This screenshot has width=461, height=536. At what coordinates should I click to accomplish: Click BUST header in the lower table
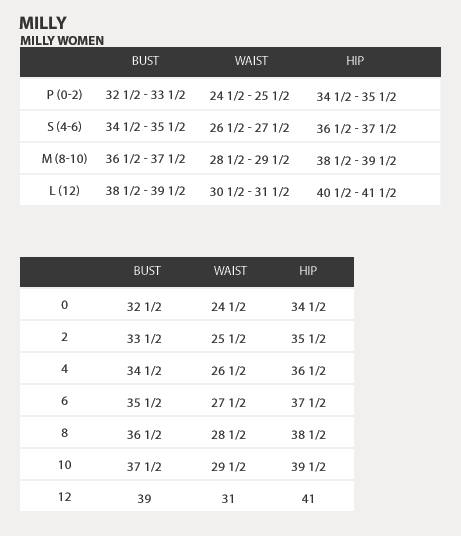click(x=147, y=271)
